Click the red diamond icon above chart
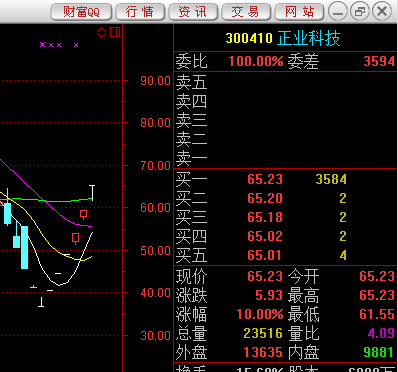398x372 pixels. tap(101, 32)
